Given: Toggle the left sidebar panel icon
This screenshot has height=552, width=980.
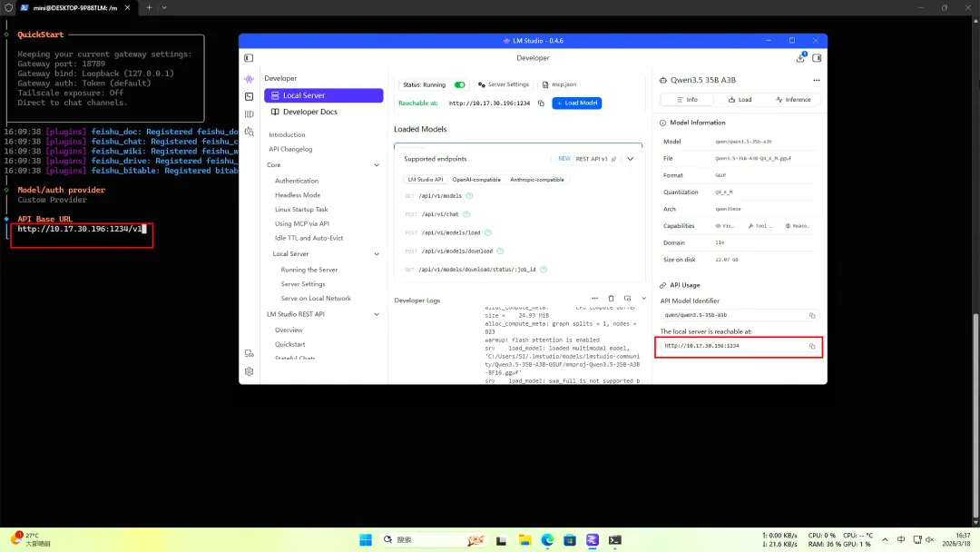Looking at the screenshot, I should pos(249,57).
